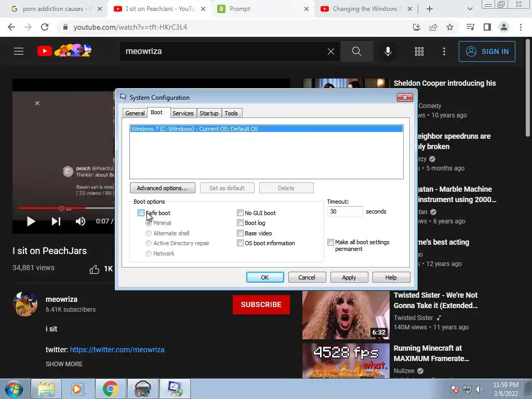Check OS boot information
The image size is (532, 399).
pyautogui.click(x=240, y=243)
